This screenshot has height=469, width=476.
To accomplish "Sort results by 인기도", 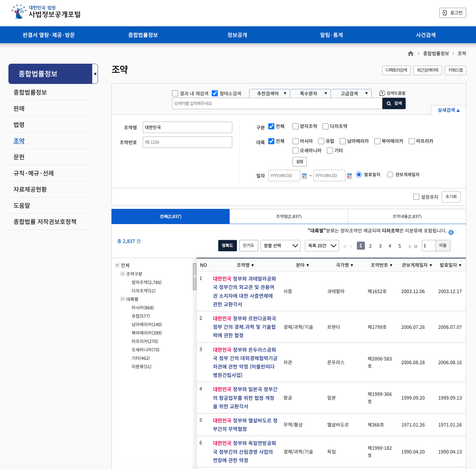I will (x=248, y=246).
